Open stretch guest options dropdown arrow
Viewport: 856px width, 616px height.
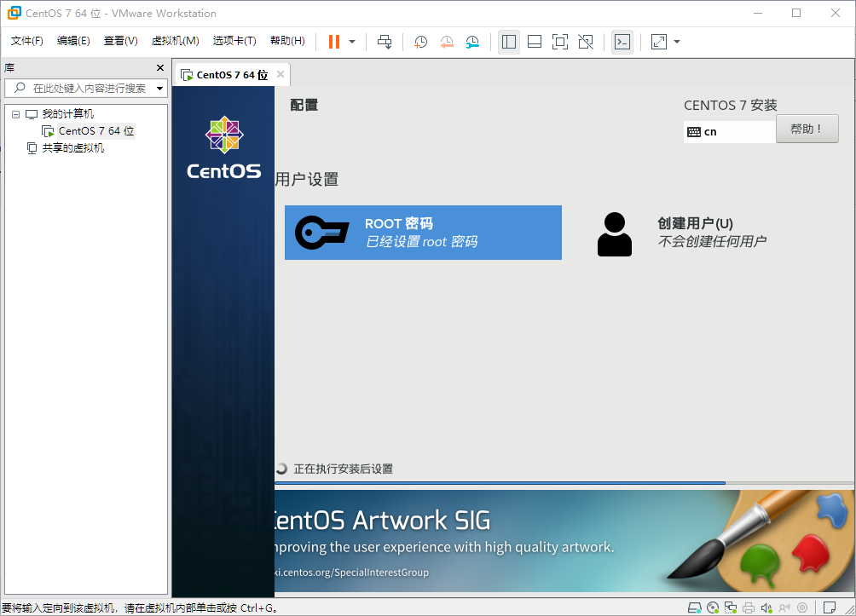(x=677, y=42)
